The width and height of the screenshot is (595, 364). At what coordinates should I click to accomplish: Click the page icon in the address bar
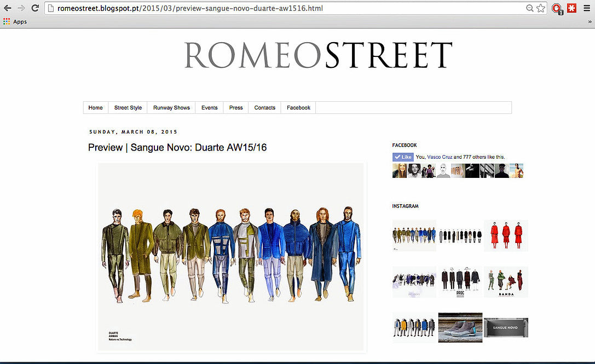pyautogui.click(x=51, y=8)
